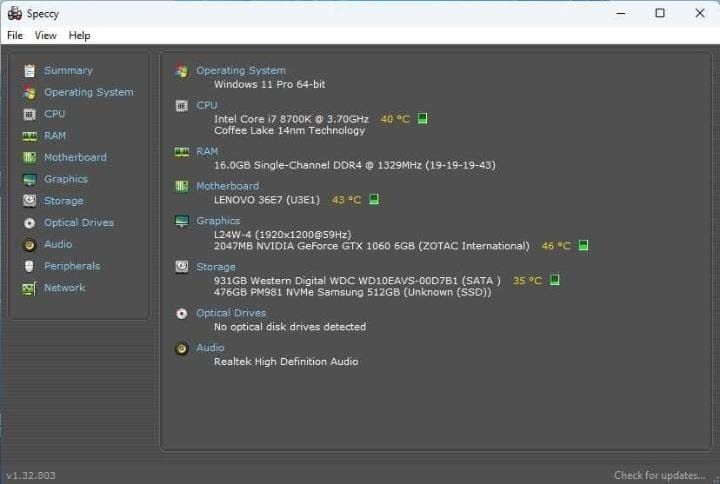Select the CPU sidebar entry
The image size is (720, 484).
pyautogui.click(x=55, y=114)
